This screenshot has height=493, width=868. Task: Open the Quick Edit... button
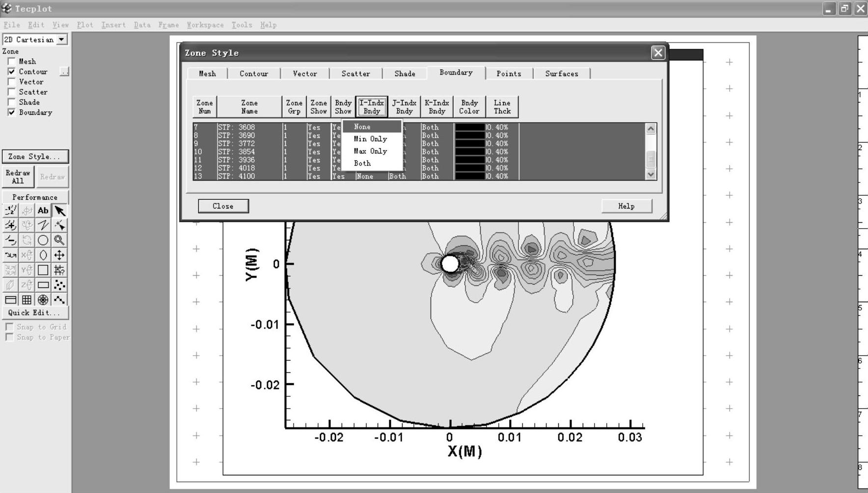(35, 312)
